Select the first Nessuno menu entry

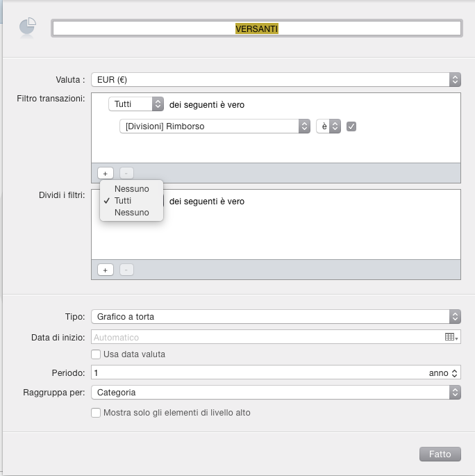(131, 188)
